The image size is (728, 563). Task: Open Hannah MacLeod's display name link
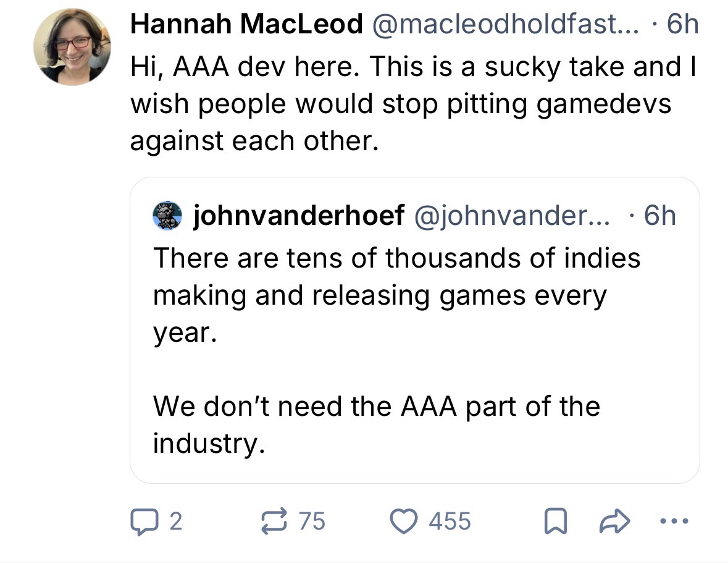[x=246, y=25]
